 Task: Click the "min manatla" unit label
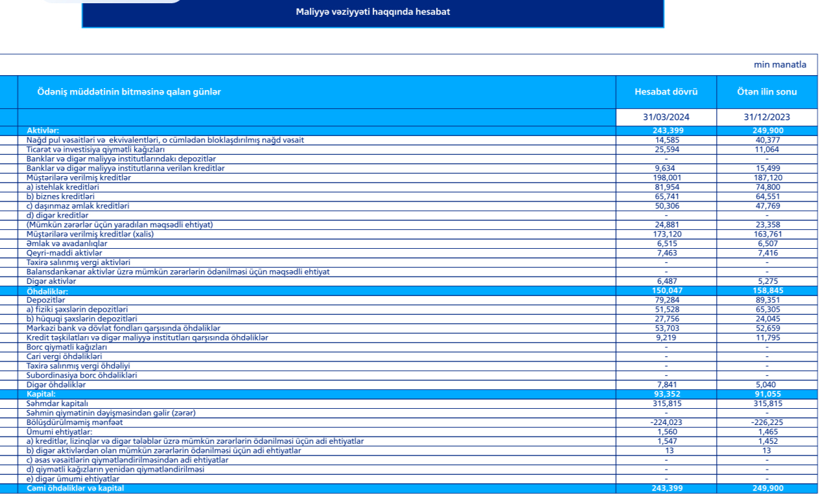coord(780,65)
